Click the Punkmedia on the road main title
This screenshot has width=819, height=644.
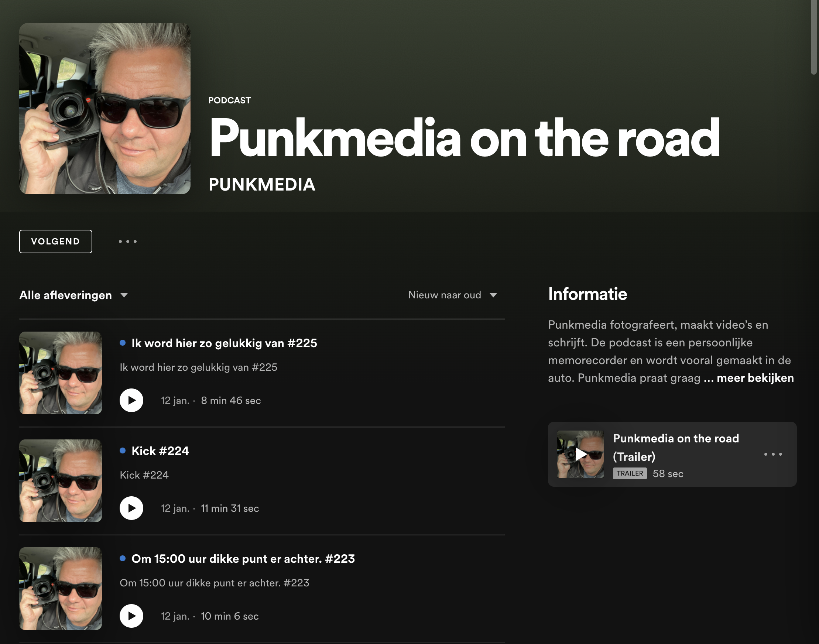[465, 138]
